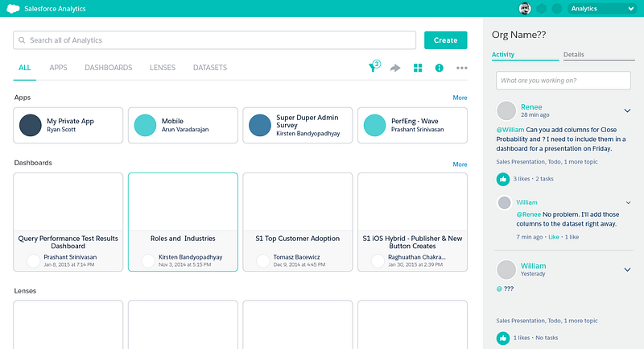644x349 pixels.
Task: Click the second hexagon icon beside Analytics dropdown
Action: 556,9
